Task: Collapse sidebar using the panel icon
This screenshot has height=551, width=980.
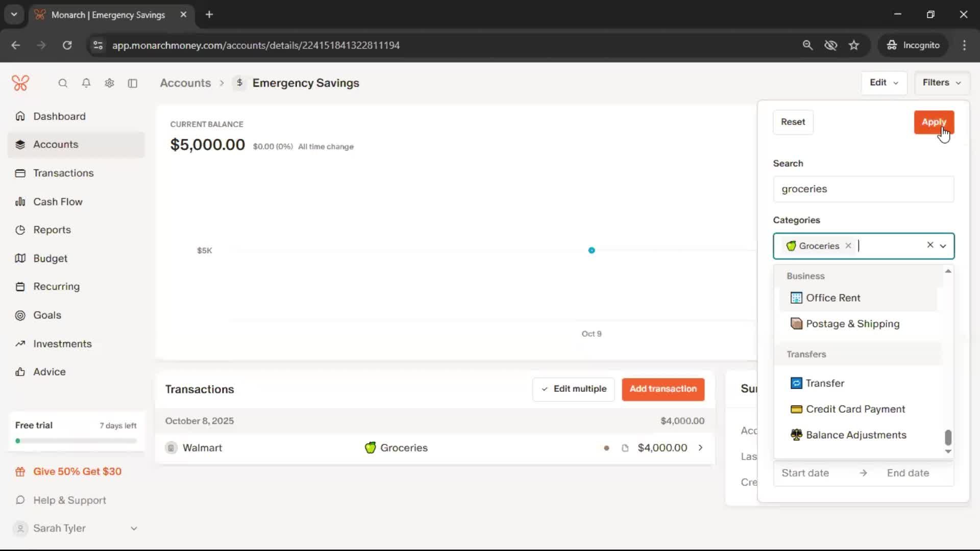Action: click(x=133, y=83)
